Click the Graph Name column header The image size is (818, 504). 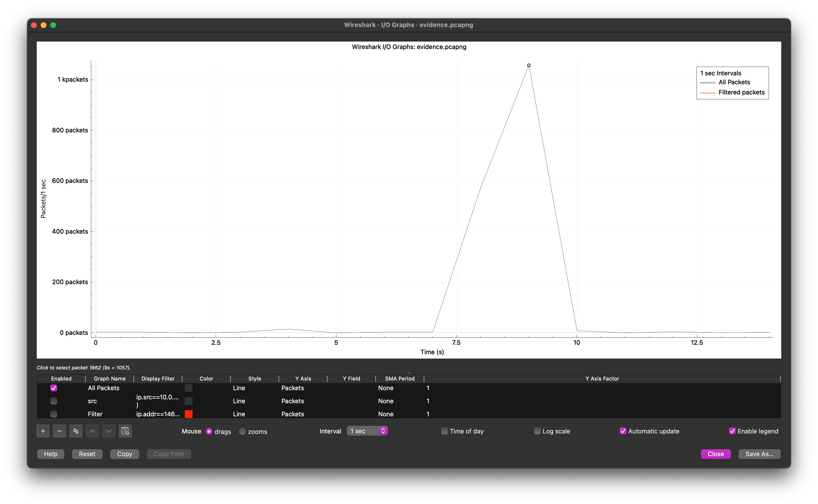click(109, 379)
